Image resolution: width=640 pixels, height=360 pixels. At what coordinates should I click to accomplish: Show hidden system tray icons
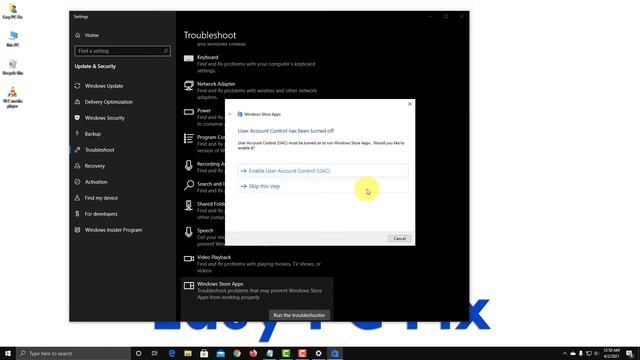tap(565, 353)
